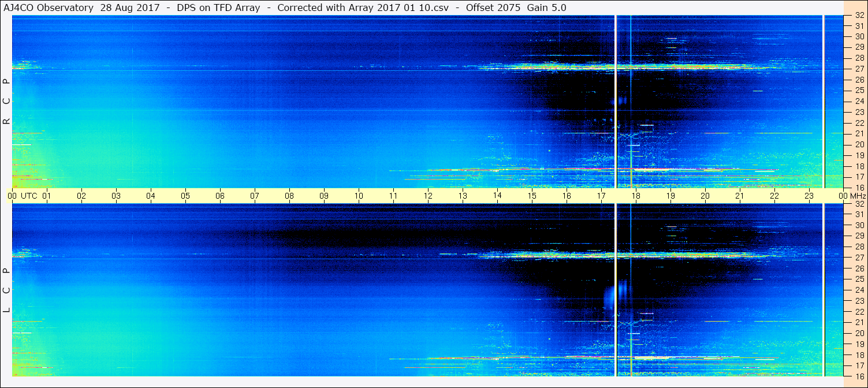The width and height of the screenshot is (868, 388).
Task: Select hour 12 on the time axis
Action: point(428,196)
